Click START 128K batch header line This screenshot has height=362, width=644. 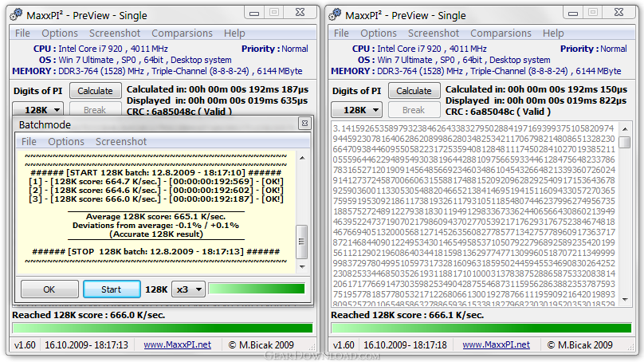point(156,172)
